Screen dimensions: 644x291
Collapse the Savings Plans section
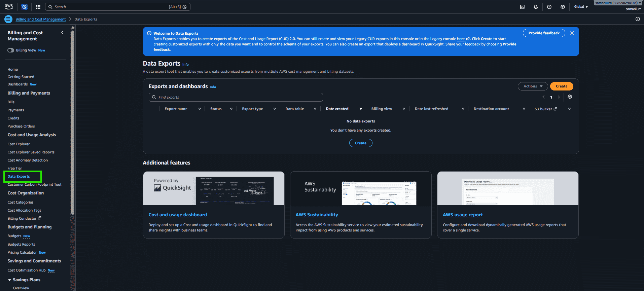(9, 280)
